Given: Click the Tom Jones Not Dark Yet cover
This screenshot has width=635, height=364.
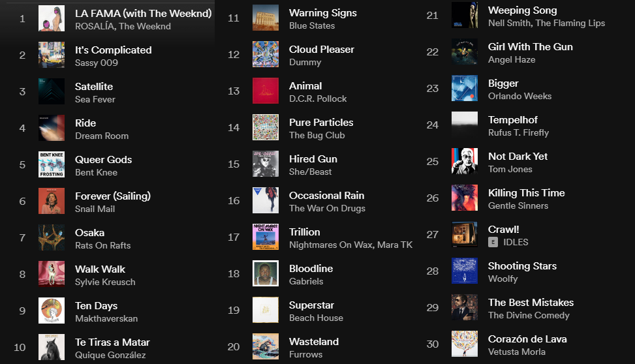Looking at the screenshot, I should [x=465, y=161].
